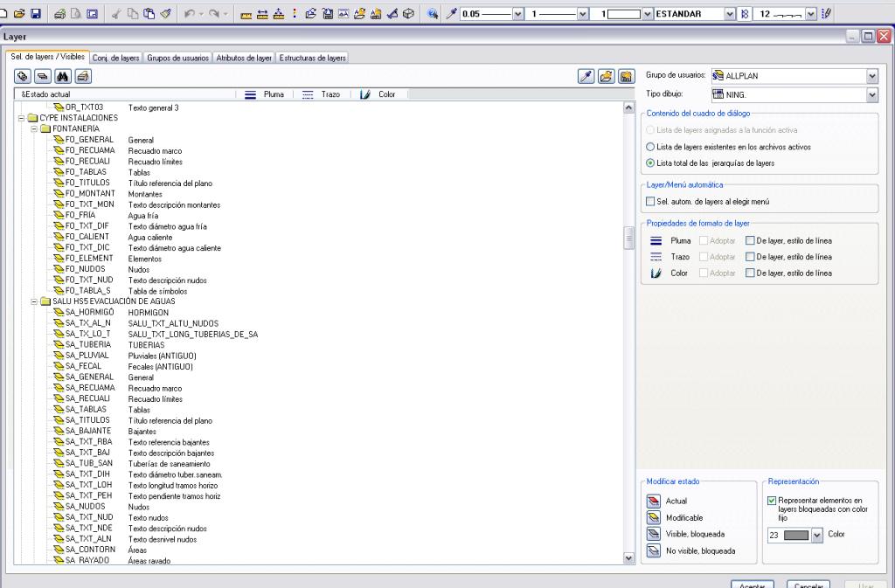The height and width of the screenshot is (588, 895).
Task: Switch to Estructuras de layers tab
Action: tap(312, 59)
